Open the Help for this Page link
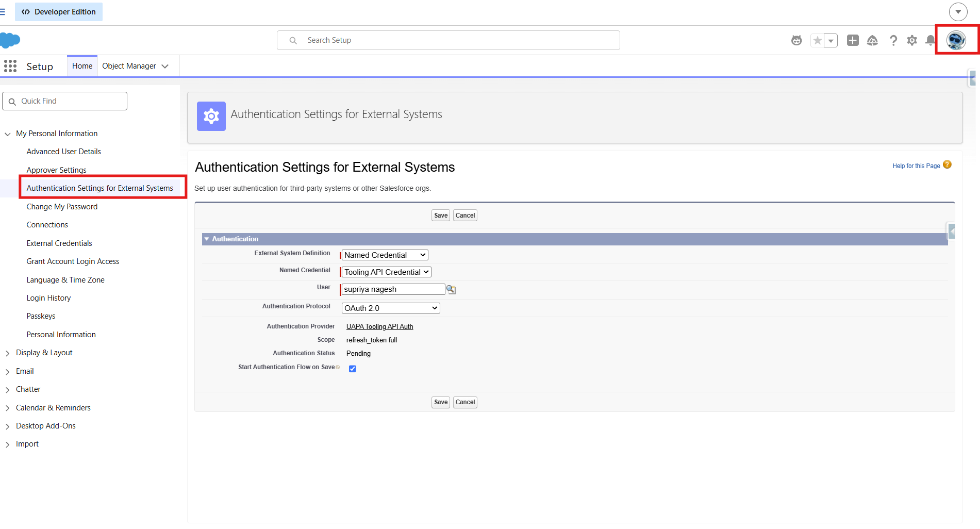Viewport: 980px width, 529px height. (x=916, y=166)
